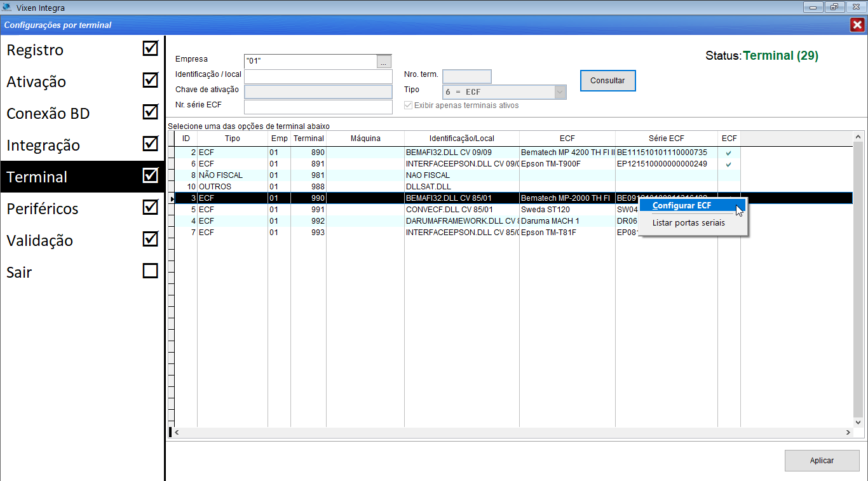Check the Sair checkbox
Viewport: 868px width, 481px height.
[x=150, y=271]
